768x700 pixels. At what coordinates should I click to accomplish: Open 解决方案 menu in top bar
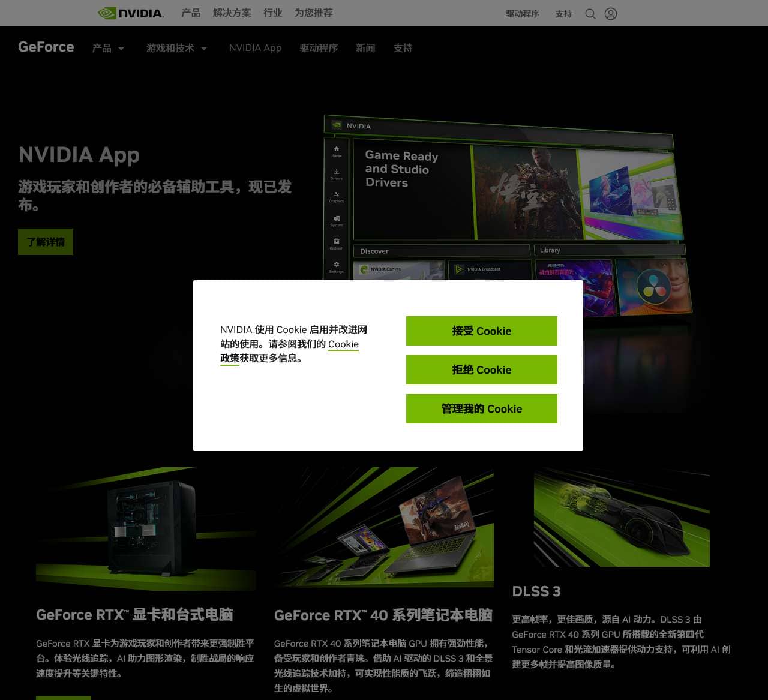click(x=232, y=13)
